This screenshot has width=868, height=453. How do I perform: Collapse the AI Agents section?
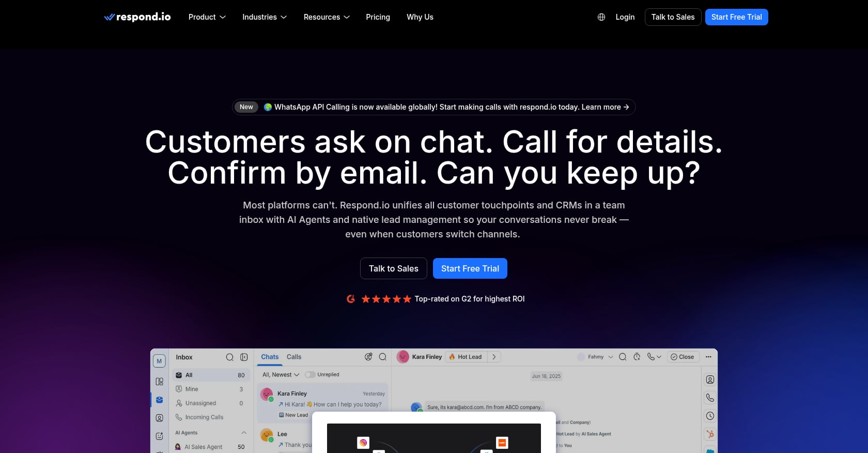(x=244, y=433)
